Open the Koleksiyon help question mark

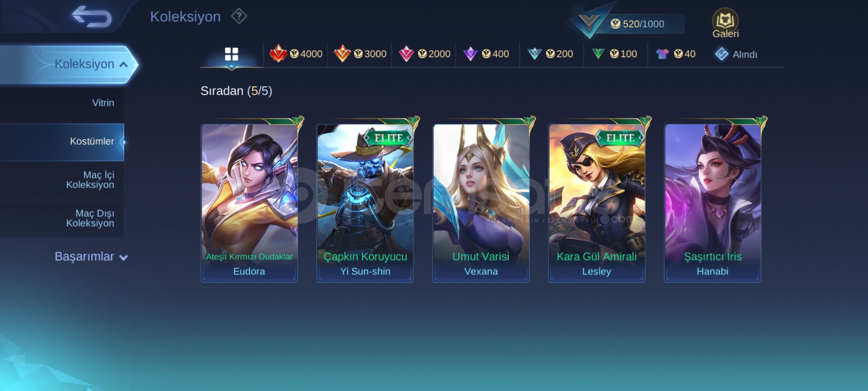click(x=239, y=17)
